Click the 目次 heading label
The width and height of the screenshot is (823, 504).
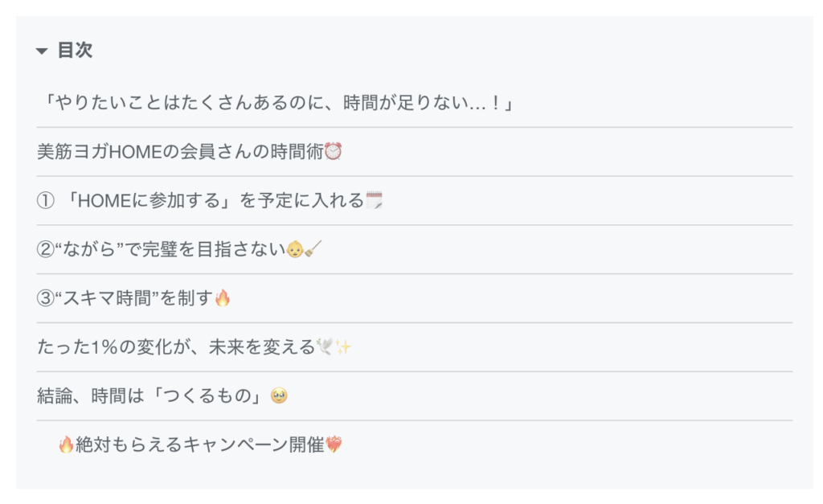pos(75,51)
